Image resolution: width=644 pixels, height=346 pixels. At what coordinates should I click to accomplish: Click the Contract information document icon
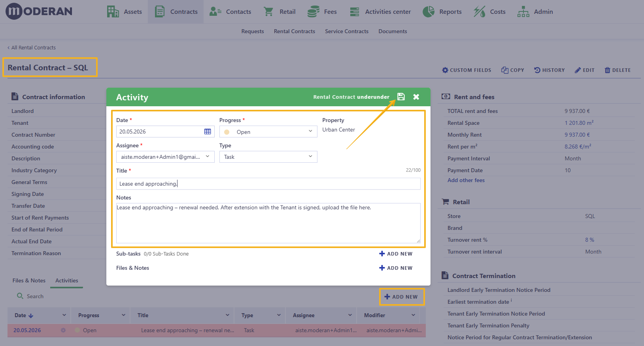pyautogui.click(x=15, y=96)
